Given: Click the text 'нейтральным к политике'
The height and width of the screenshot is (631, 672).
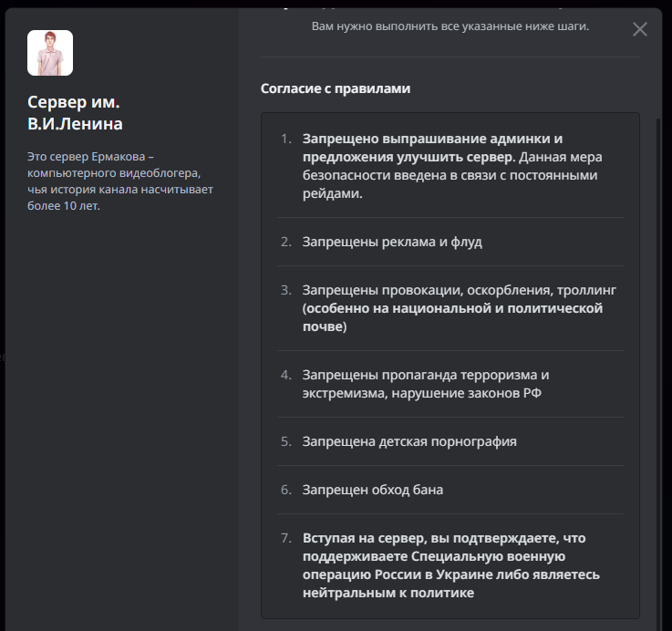Looking at the screenshot, I should click(x=388, y=593).
